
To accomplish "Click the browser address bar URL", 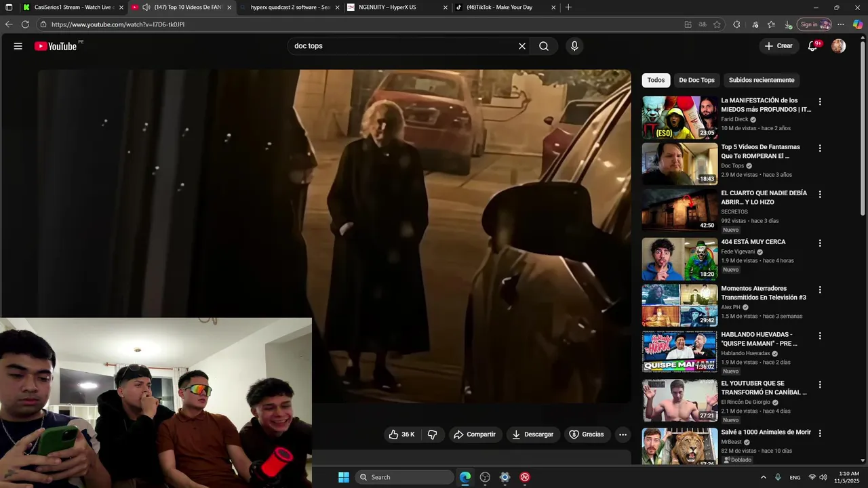I will (x=118, y=24).
